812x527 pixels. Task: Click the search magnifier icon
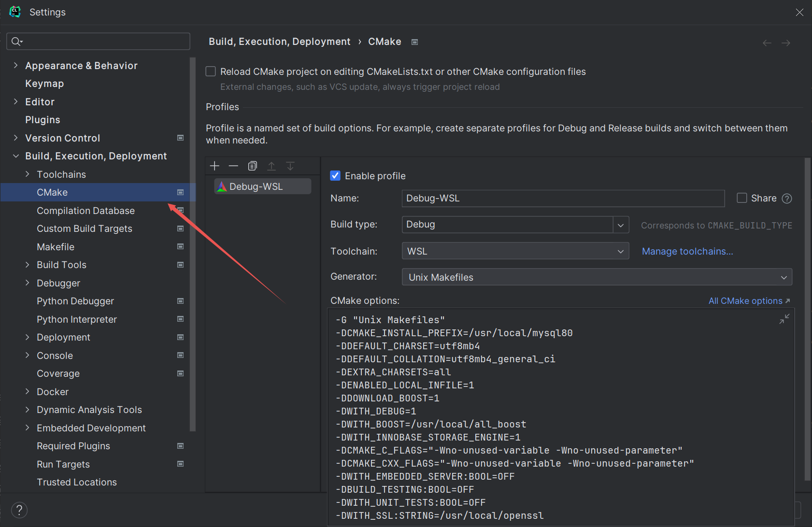(x=16, y=42)
